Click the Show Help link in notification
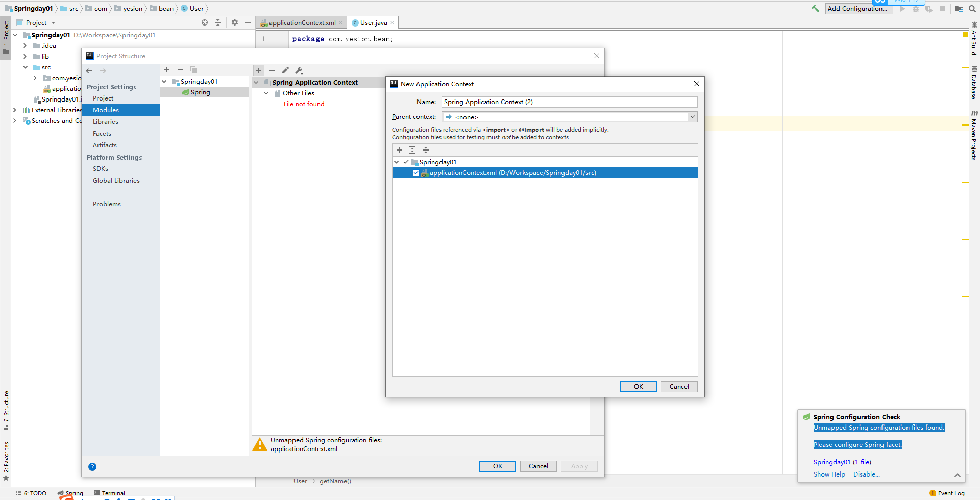 (x=829, y=474)
